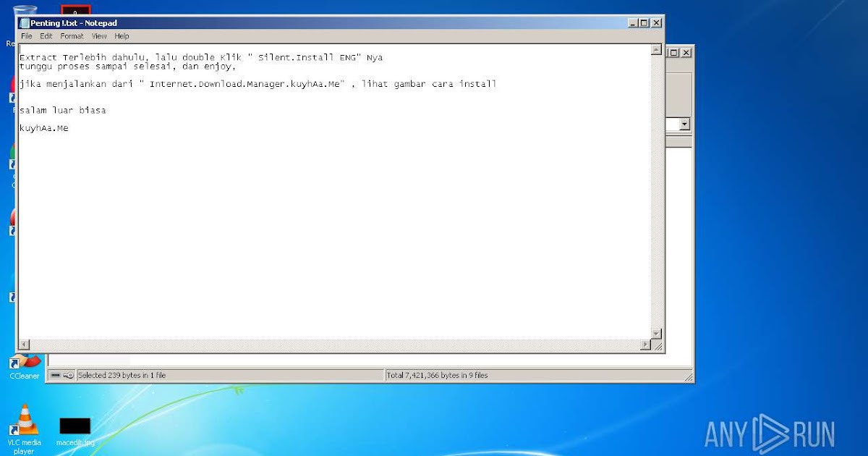Open dropdown arrow in the background archive window
This screenshot has width=868, height=456.
684,124
